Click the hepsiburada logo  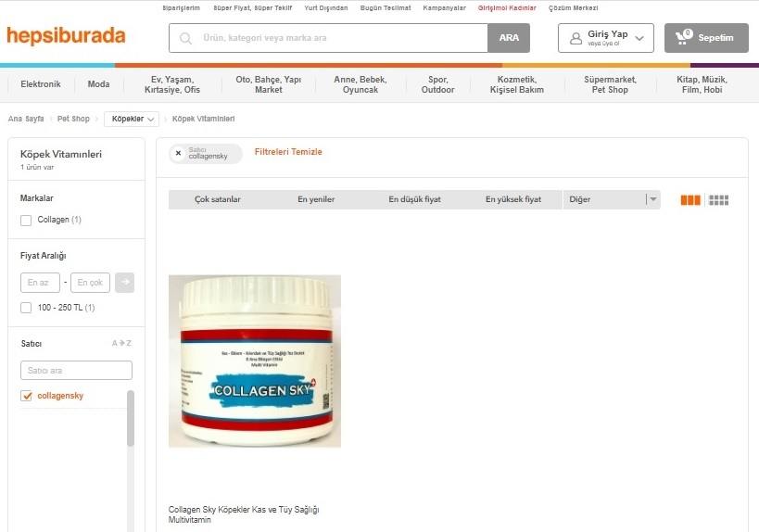66,36
